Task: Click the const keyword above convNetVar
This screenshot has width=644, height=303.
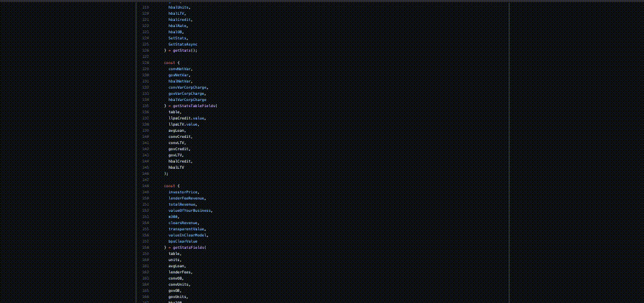Action: coord(169,62)
